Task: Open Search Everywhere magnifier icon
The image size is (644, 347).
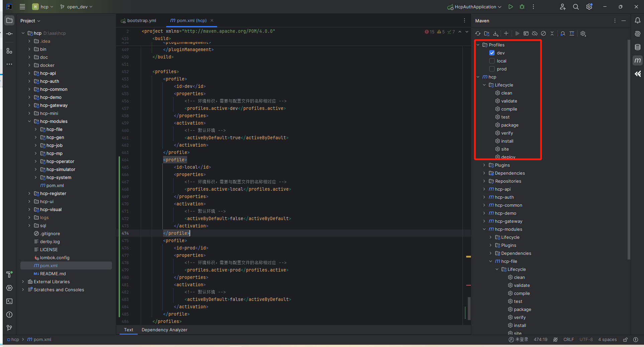Action: 576,7
